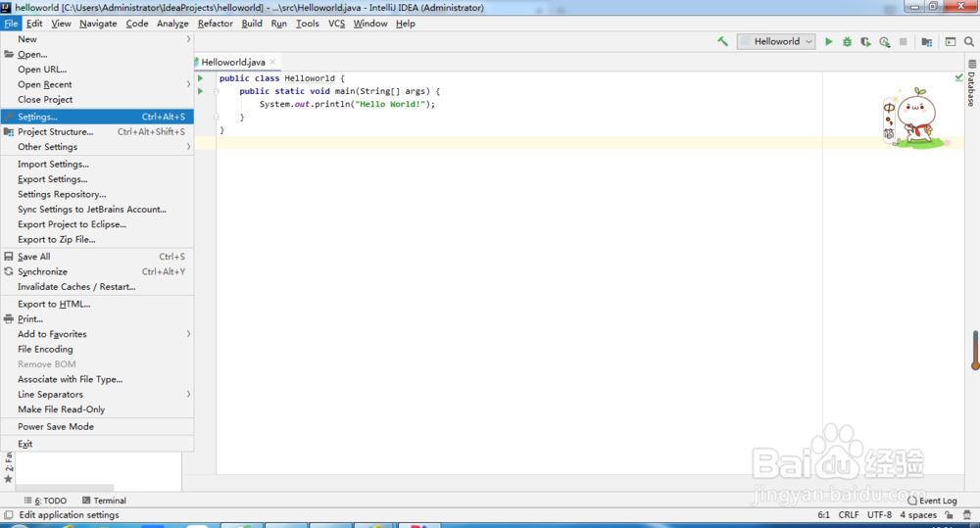980x528 pixels.
Task: Open the Database side panel
Action: (x=971, y=83)
